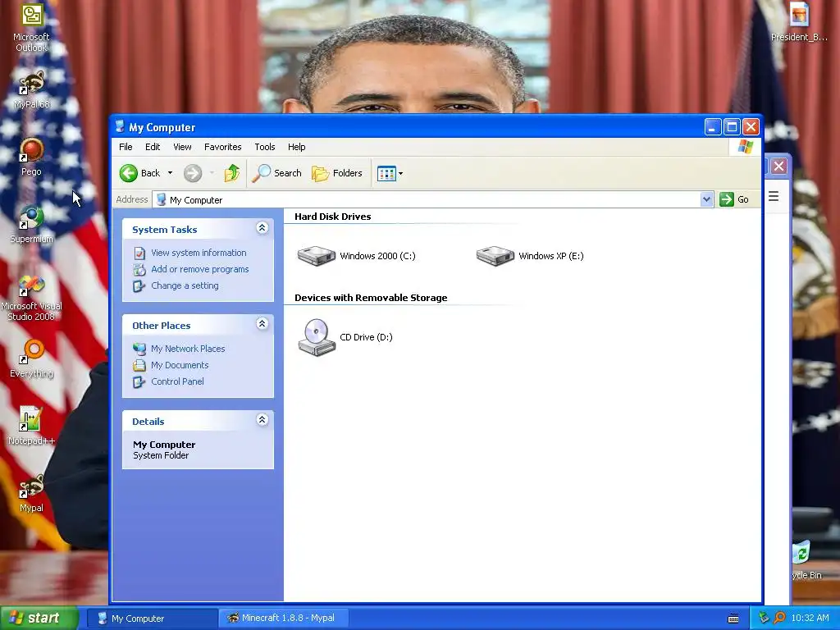Open the Back history dropdown arrow
The width and height of the screenshot is (840, 630).
tap(170, 173)
